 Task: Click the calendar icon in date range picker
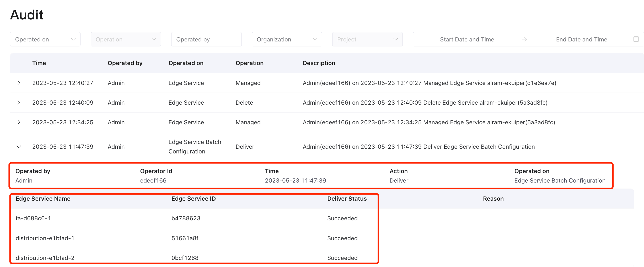(636, 39)
